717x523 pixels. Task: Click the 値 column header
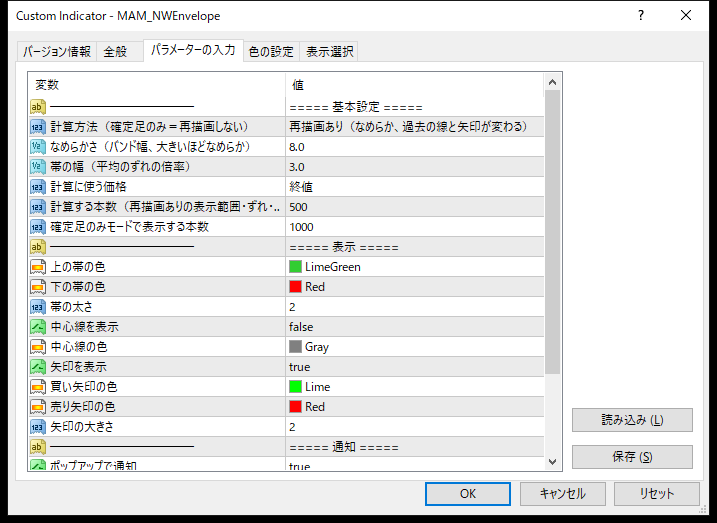(415, 85)
